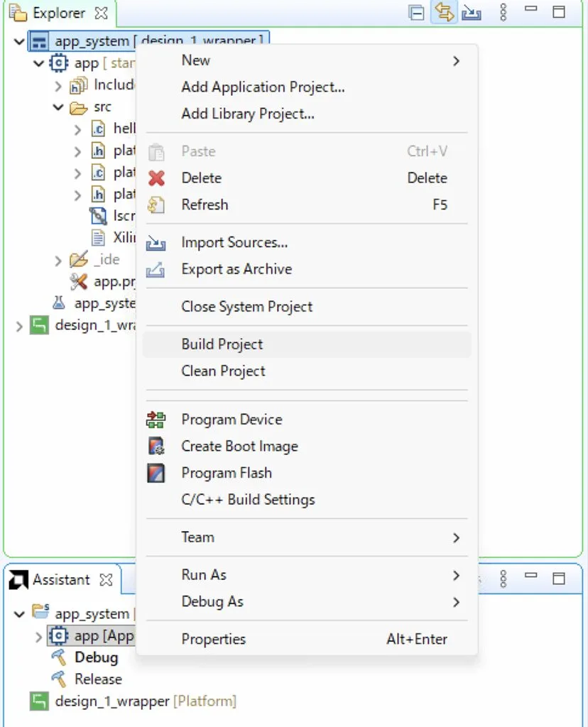Image resolution: width=588 pixels, height=727 pixels.
Task: Select Build Project from context menu
Action: (222, 344)
